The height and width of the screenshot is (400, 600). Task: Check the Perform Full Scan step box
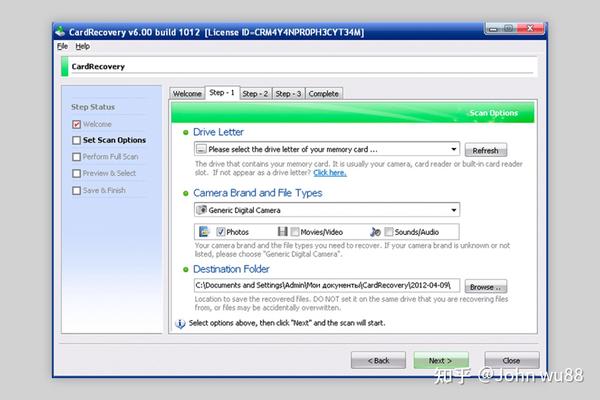coord(77,157)
